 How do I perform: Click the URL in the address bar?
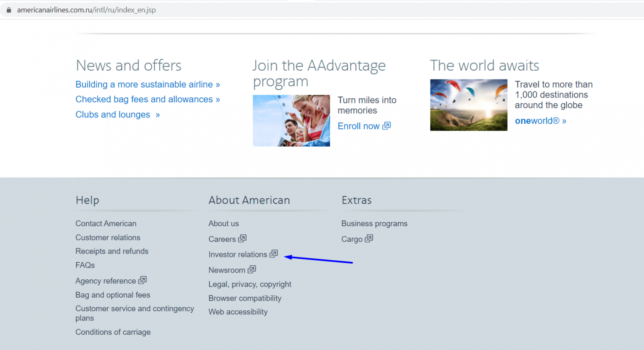(86, 10)
